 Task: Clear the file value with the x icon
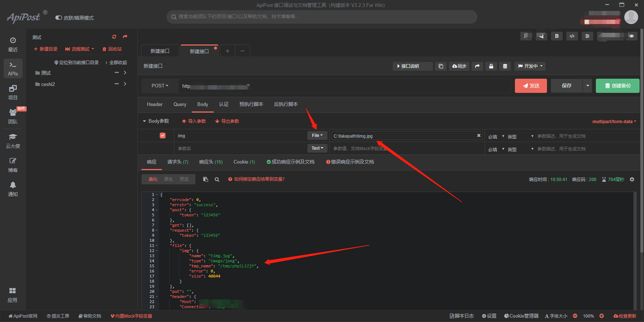pyautogui.click(x=478, y=136)
